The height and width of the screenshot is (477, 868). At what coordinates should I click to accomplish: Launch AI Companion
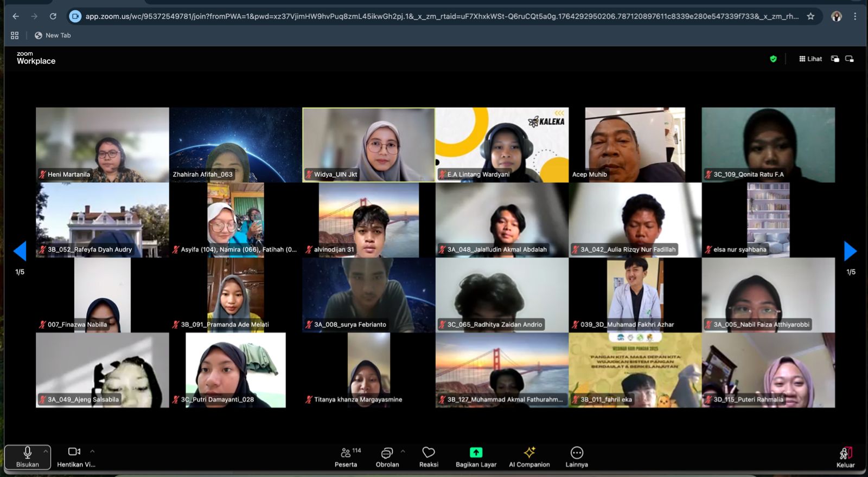529,456
